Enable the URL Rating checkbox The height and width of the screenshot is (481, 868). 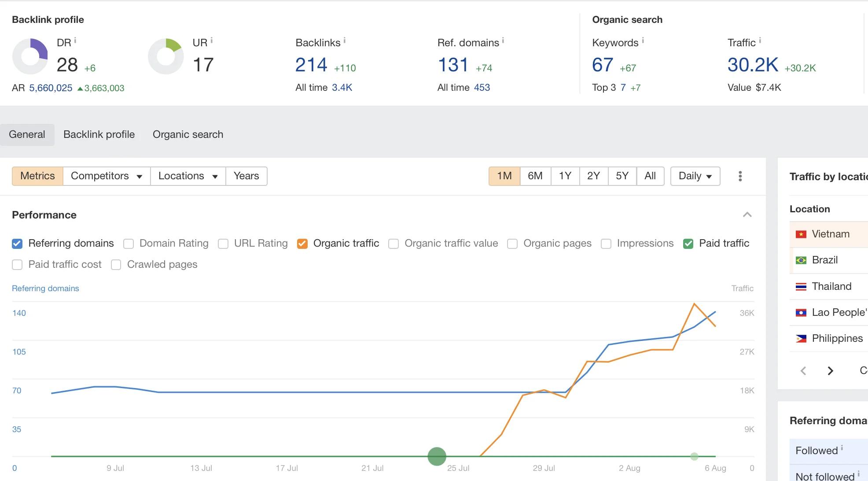pyautogui.click(x=223, y=244)
